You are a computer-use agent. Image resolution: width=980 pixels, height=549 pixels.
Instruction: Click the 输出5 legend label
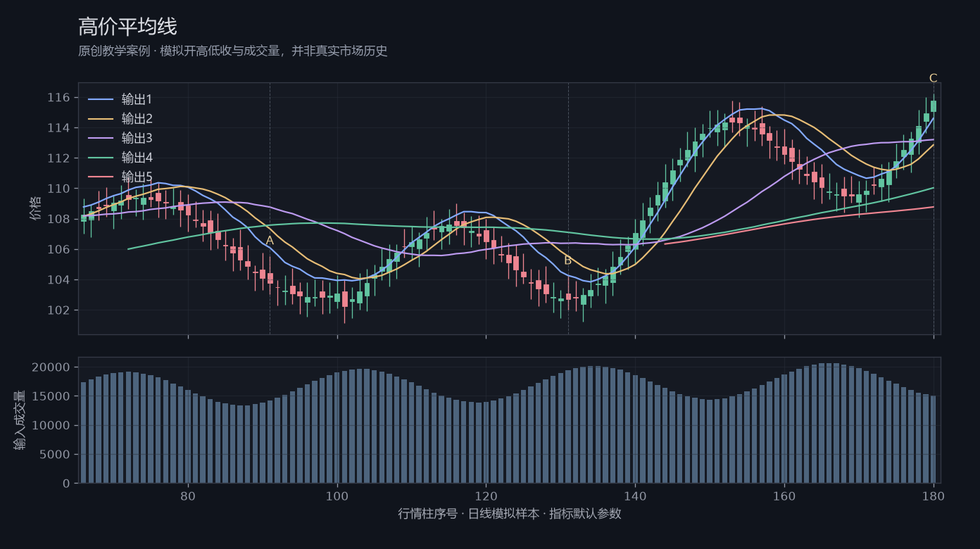pyautogui.click(x=137, y=177)
